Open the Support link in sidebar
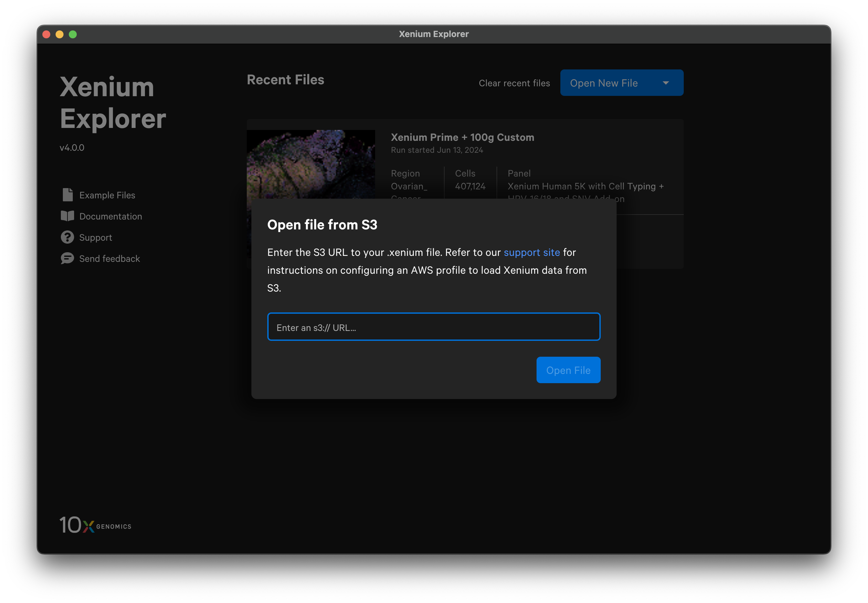Image resolution: width=868 pixels, height=603 pixels. 96,238
